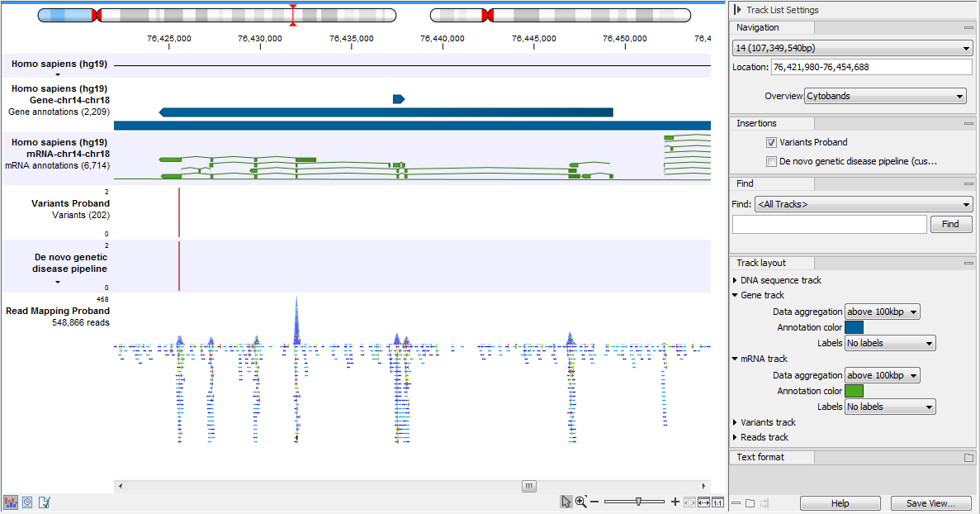This screenshot has height=514, width=980.
Task: Expand the Variants track section
Action: tap(736, 422)
